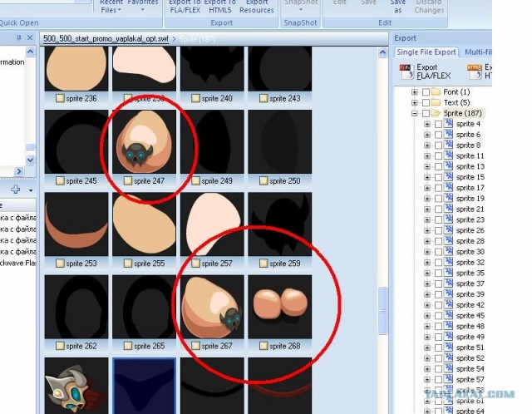Check the sprite 236 checkbox

[x=60, y=98]
